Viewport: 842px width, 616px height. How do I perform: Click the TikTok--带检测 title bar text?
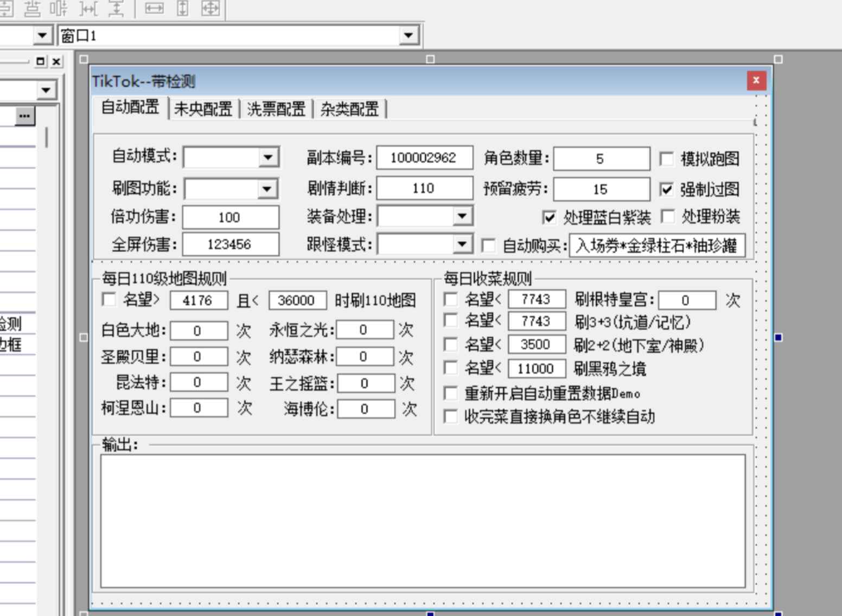point(144,81)
